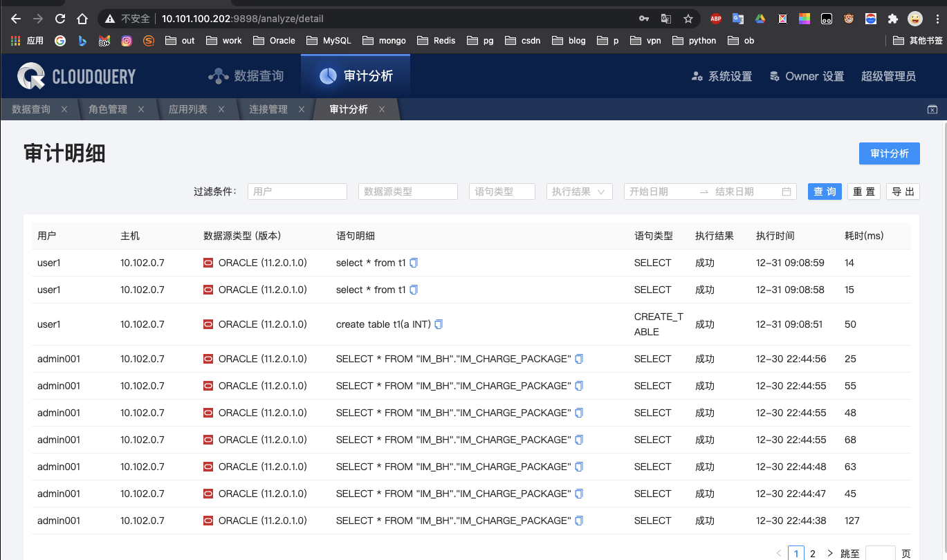Switch to the 角色管理 tab
Image resolution: width=947 pixels, height=560 pixels.
[x=109, y=109]
